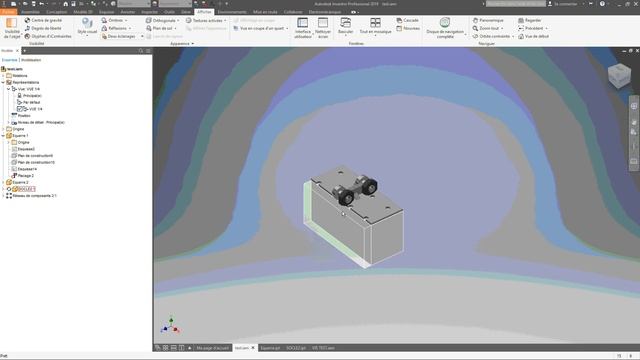Toggle Centre de gravité display

tap(43, 20)
